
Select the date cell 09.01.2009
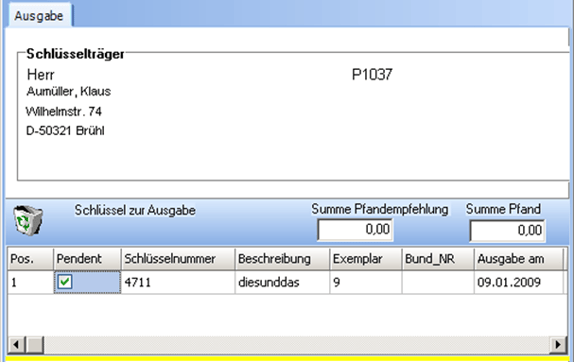click(x=519, y=282)
